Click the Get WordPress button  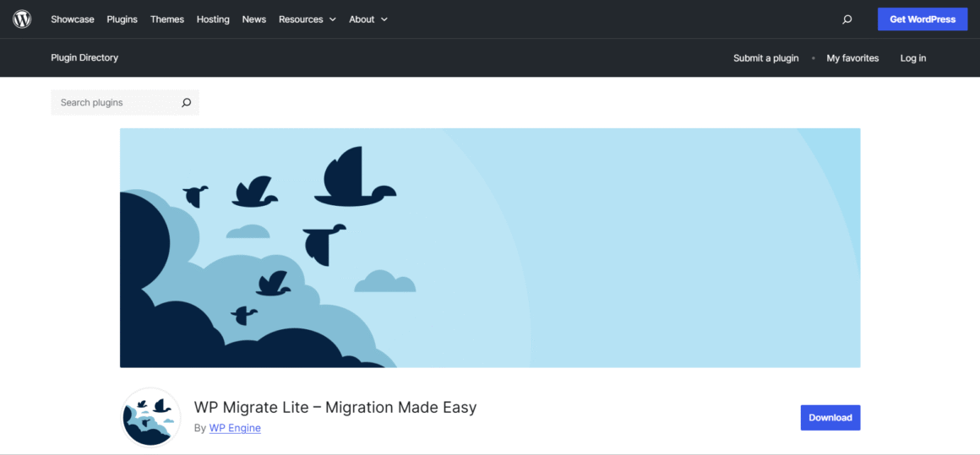coord(923,19)
